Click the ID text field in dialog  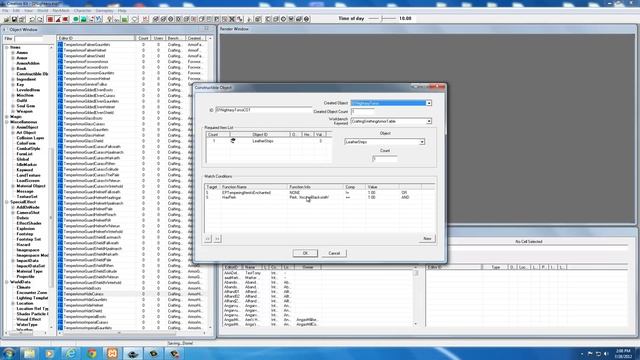[264, 110]
